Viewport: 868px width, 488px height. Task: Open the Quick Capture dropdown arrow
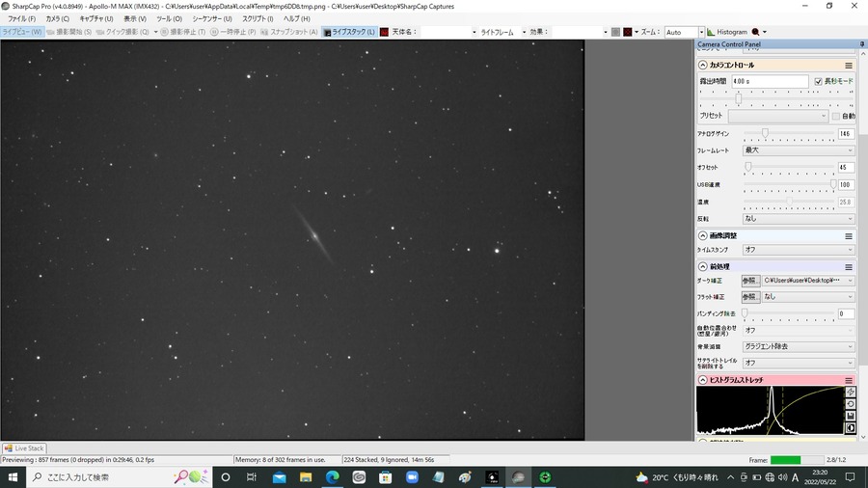(x=155, y=32)
